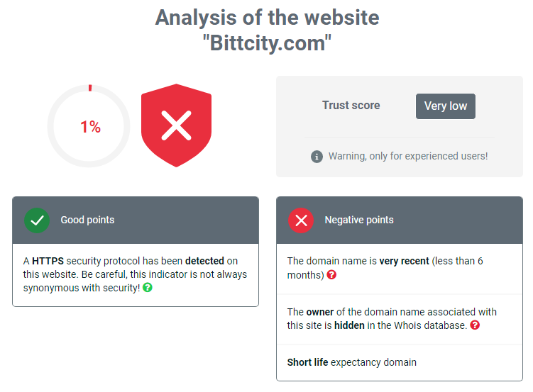Click the green checkmark Good points icon
The image size is (533, 392).
coord(37,220)
